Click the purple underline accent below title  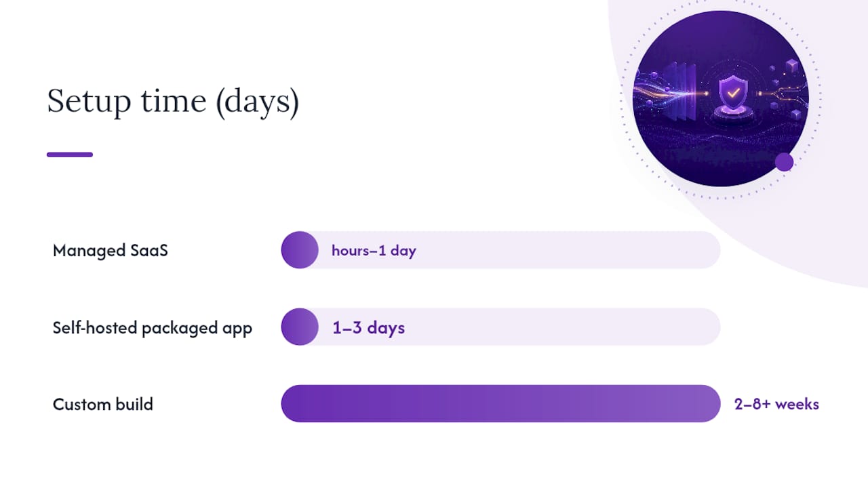[x=70, y=155]
